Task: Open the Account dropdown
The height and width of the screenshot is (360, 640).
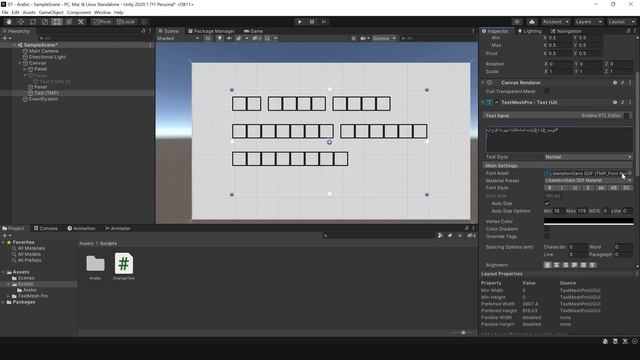Action: coord(555,22)
